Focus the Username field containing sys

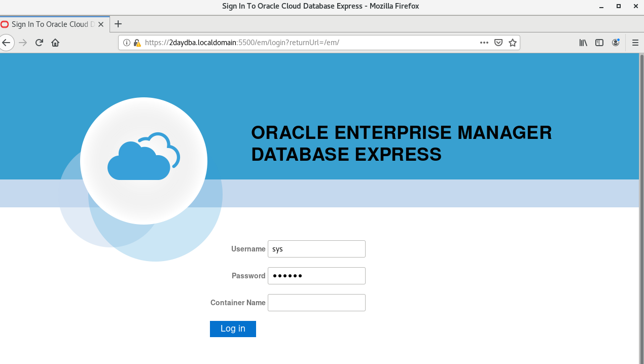(x=316, y=249)
